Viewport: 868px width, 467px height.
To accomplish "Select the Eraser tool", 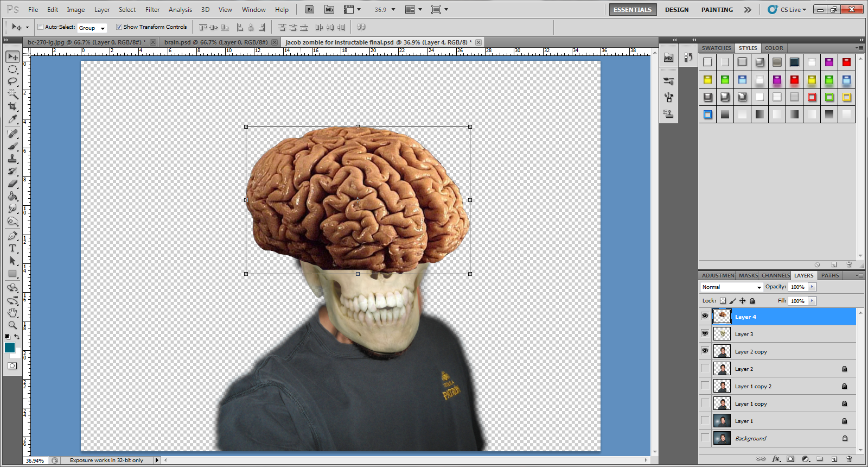I will tap(13, 184).
